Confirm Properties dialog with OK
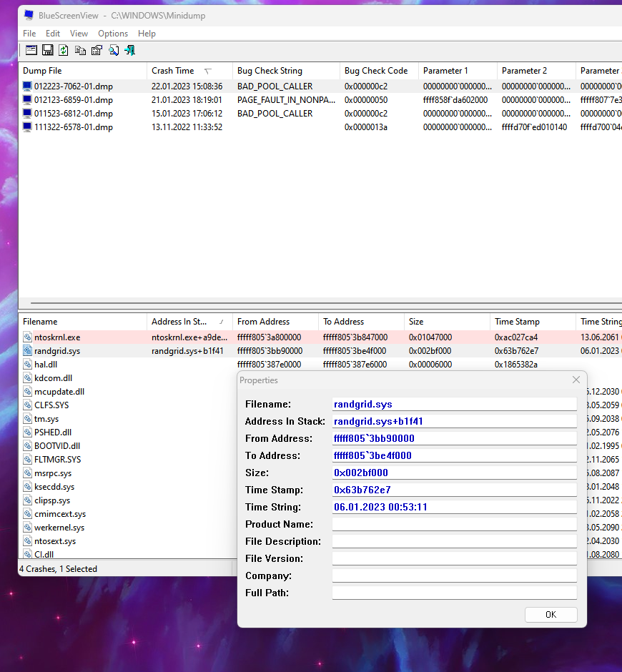The width and height of the screenshot is (622, 672). pyautogui.click(x=551, y=615)
